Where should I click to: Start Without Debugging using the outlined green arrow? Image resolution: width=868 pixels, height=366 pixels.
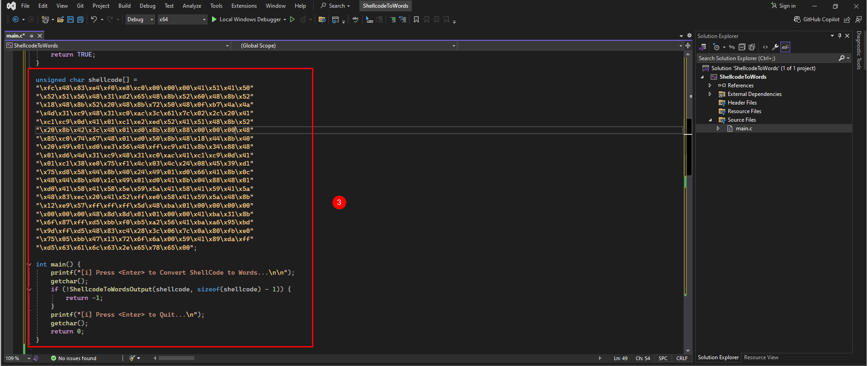coord(292,19)
